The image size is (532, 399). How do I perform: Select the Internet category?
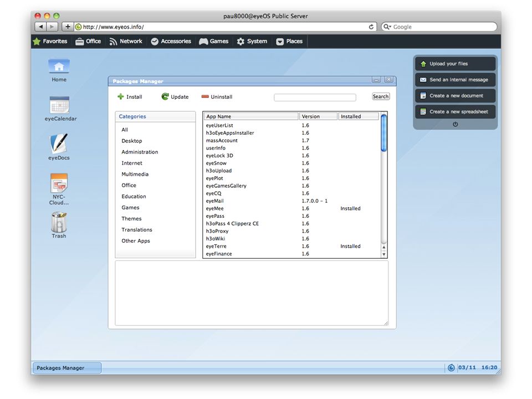tap(132, 163)
